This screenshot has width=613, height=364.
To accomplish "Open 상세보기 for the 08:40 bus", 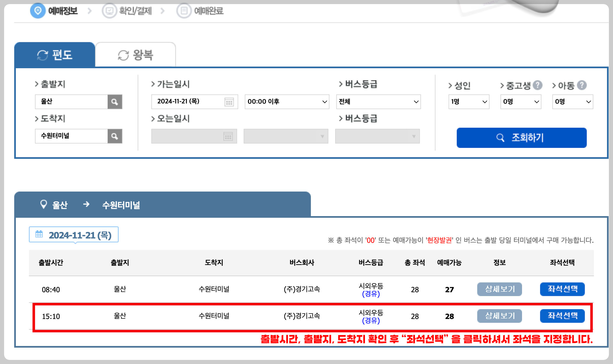I will coord(499,289).
